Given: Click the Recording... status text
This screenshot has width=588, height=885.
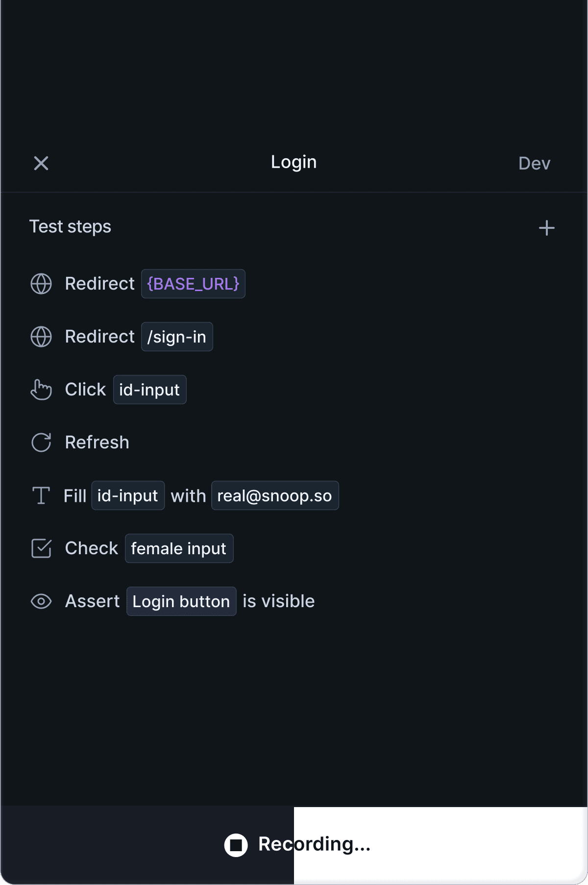Looking at the screenshot, I should [x=315, y=844].
